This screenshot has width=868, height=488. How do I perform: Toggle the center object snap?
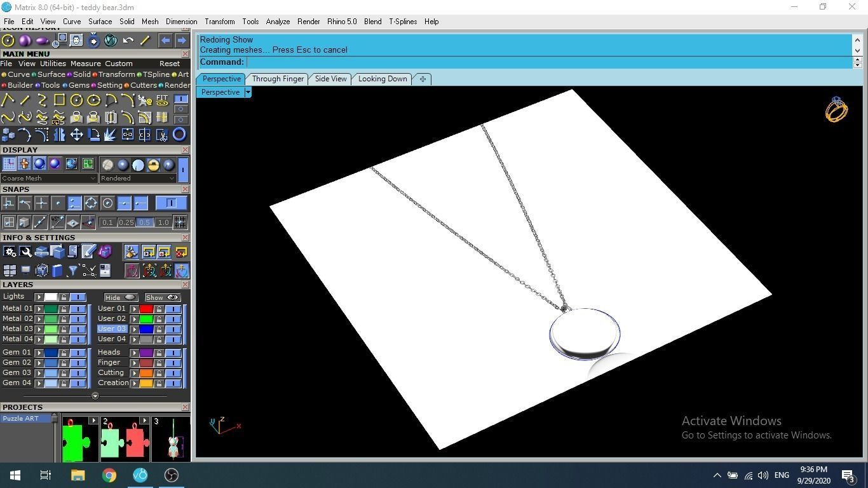click(x=107, y=203)
